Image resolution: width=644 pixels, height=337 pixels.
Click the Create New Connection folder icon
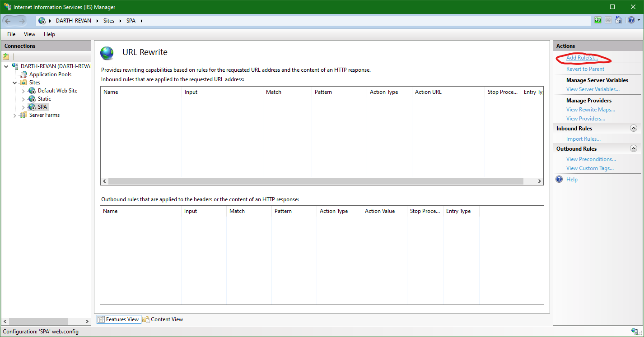click(6, 56)
